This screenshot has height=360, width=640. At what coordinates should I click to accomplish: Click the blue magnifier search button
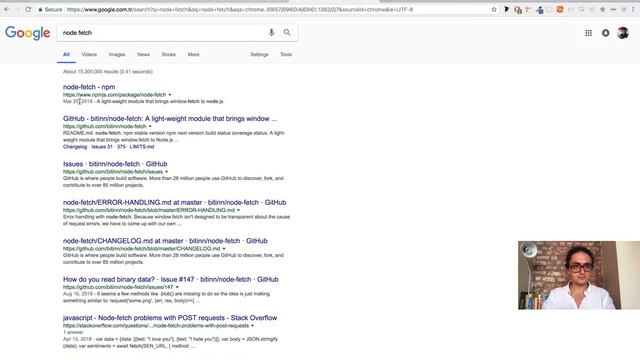[287, 32]
